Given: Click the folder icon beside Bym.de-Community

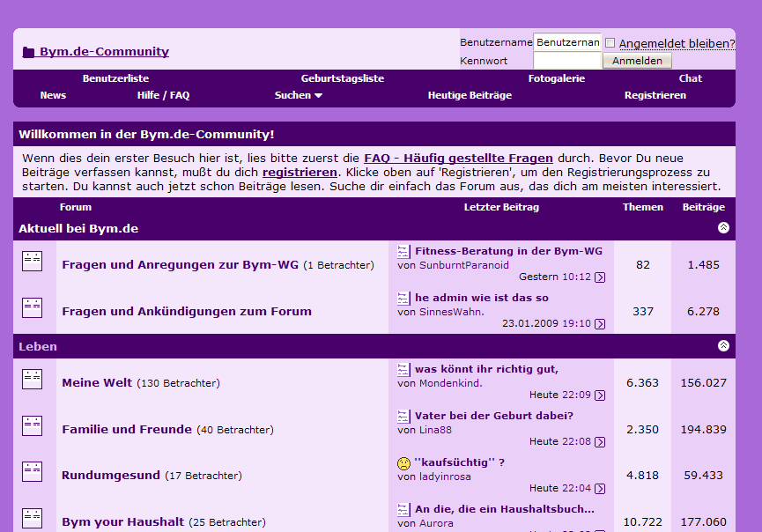Looking at the screenshot, I should pos(28,52).
